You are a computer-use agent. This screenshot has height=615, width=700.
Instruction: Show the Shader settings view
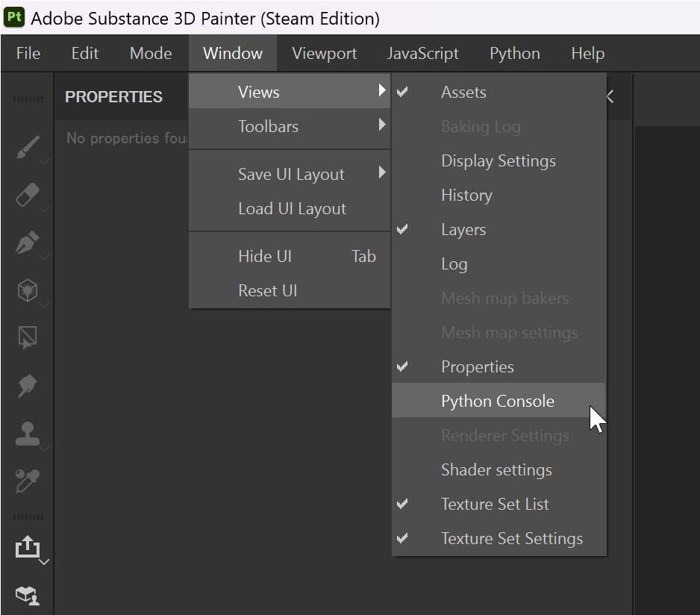(x=499, y=470)
